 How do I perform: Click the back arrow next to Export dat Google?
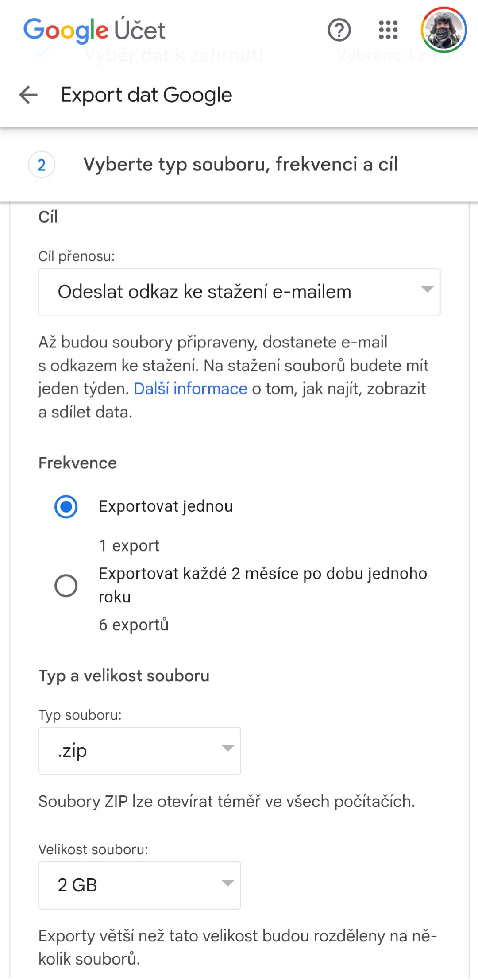tap(27, 94)
